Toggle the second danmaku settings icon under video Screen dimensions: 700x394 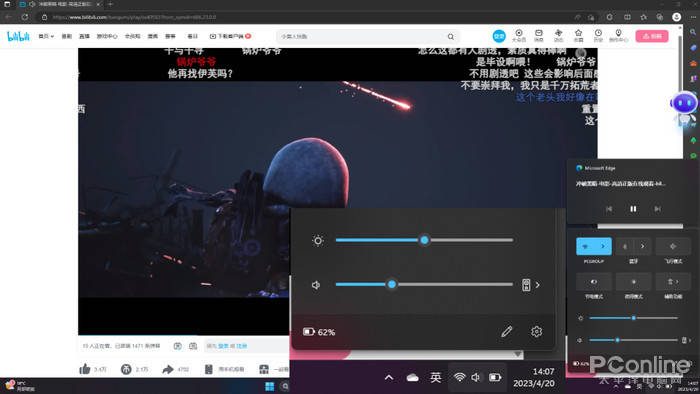(193, 346)
